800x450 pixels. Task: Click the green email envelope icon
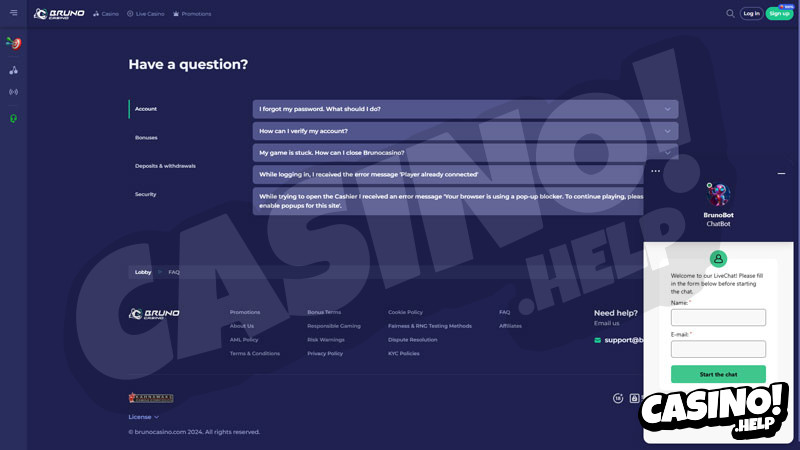(x=597, y=340)
